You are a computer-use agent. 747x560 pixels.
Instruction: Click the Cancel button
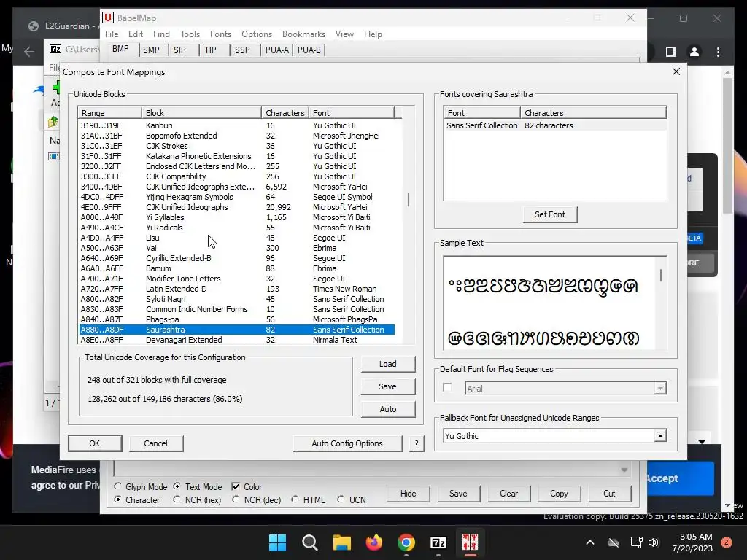click(156, 443)
